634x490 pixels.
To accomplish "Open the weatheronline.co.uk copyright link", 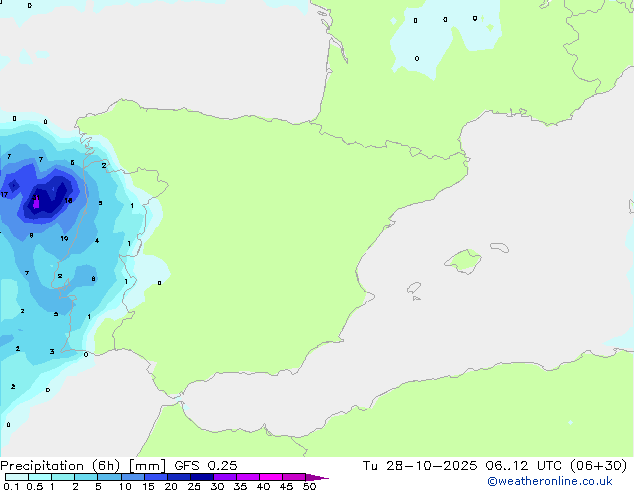I will coord(550,481).
